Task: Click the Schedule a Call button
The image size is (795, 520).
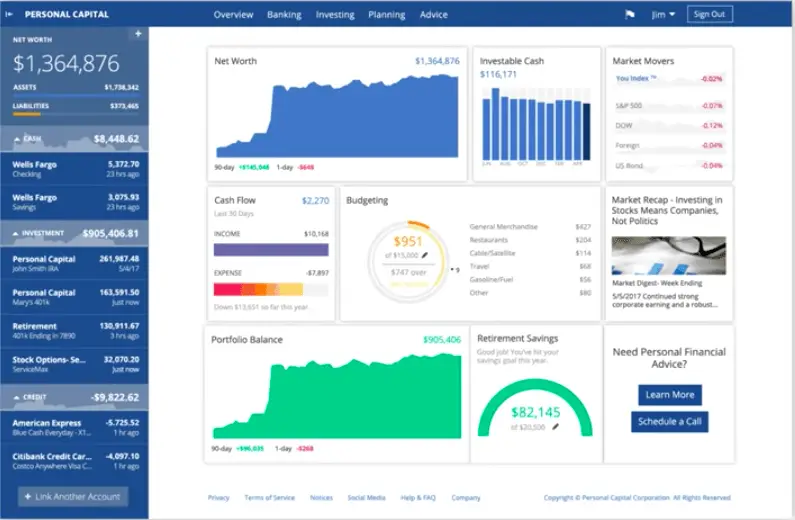Action: point(669,421)
